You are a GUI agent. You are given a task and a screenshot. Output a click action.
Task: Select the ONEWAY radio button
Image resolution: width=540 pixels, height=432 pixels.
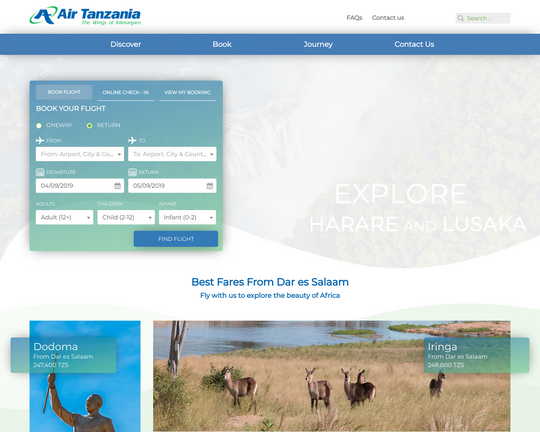[39, 125]
